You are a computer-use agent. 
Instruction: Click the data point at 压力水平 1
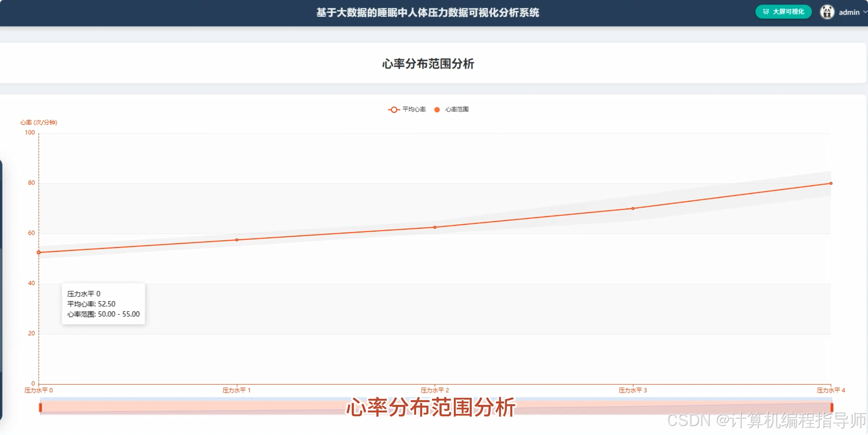(x=237, y=240)
